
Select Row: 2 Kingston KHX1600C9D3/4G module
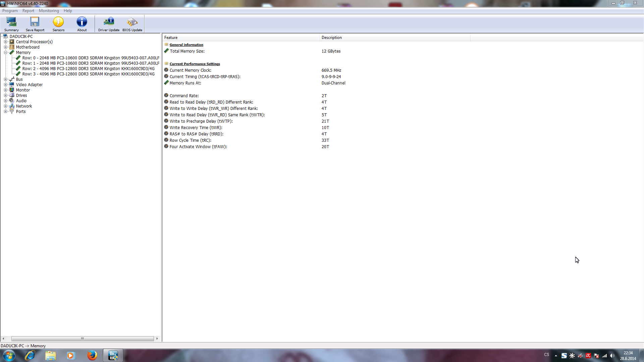tap(88, 69)
